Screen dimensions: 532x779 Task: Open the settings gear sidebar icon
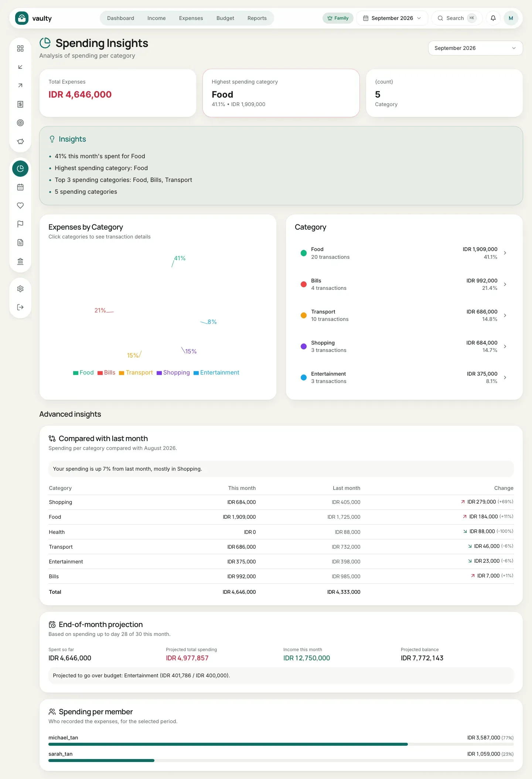pyautogui.click(x=20, y=289)
